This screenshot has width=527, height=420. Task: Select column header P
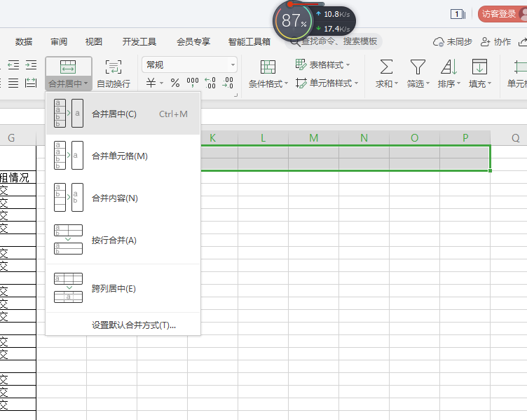(465, 138)
